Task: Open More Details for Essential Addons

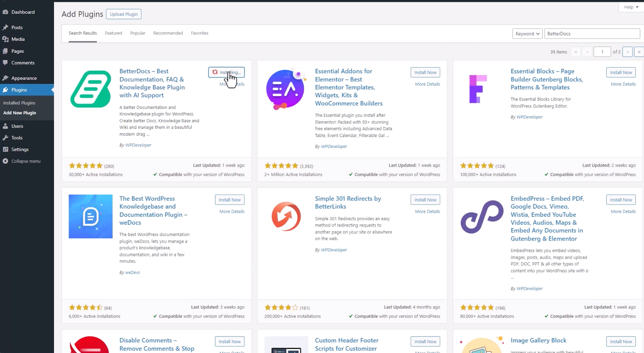Action: [427, 84]
